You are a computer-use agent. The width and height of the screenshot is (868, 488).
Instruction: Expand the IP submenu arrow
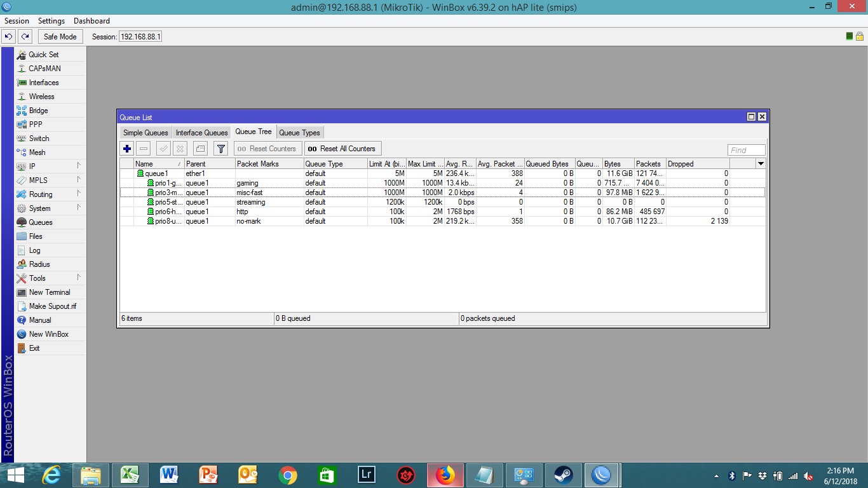pos(79,166)
